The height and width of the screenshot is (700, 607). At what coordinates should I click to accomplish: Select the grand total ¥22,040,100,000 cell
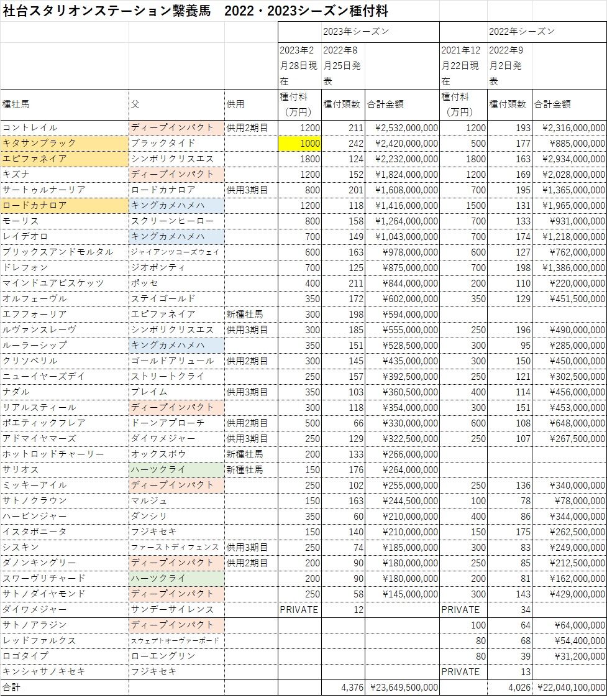(570, 688)
